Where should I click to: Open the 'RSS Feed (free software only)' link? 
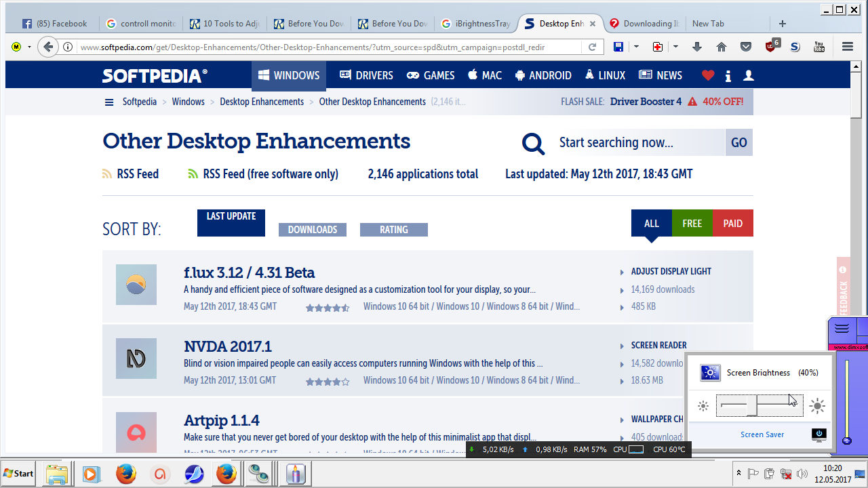tap(271, 174)
